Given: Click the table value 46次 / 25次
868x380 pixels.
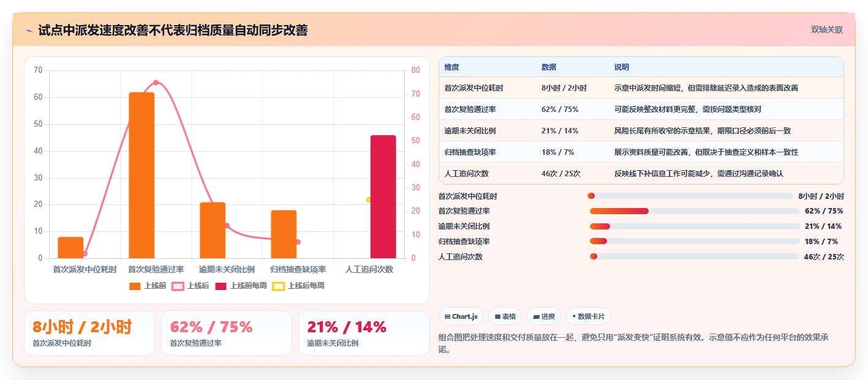Looking at the screenshot, I should point(561,174).
